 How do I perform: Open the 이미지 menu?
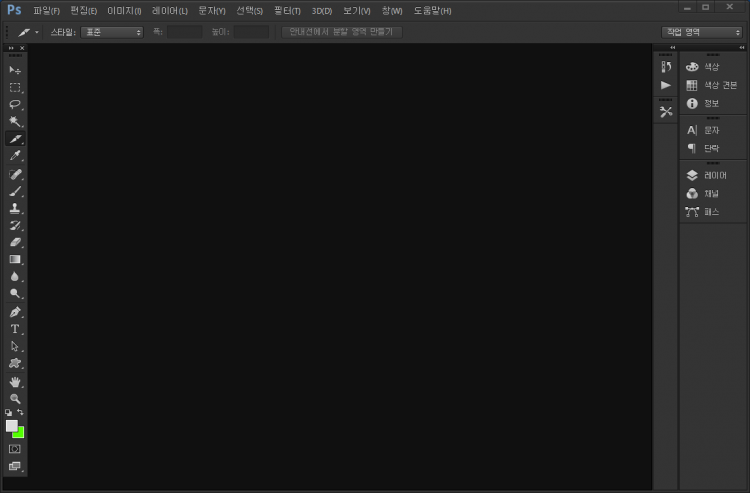[x=124, y=11]
